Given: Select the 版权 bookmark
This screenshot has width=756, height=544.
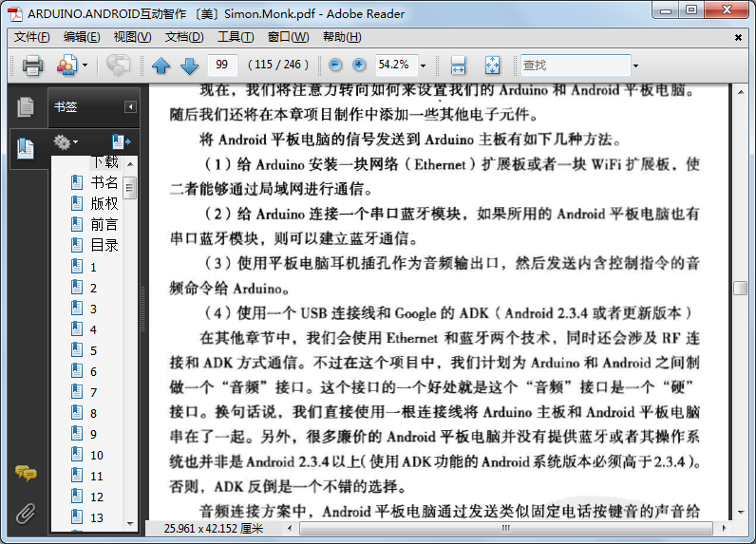Looking at the screenshot, I should [104, 203].
